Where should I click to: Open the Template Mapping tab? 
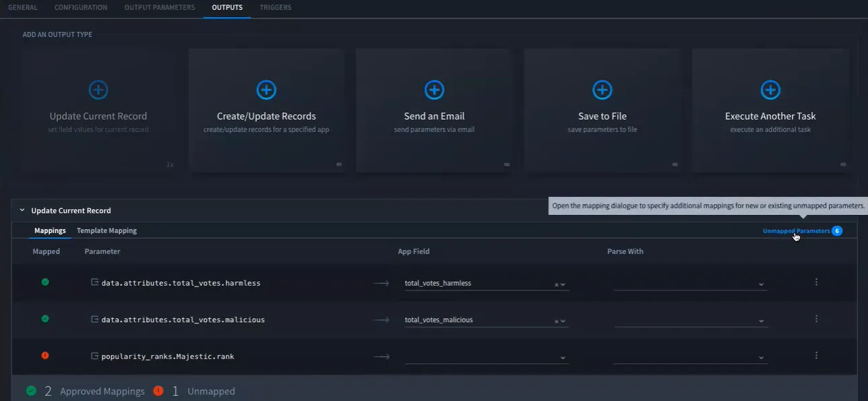coord(106,230)
